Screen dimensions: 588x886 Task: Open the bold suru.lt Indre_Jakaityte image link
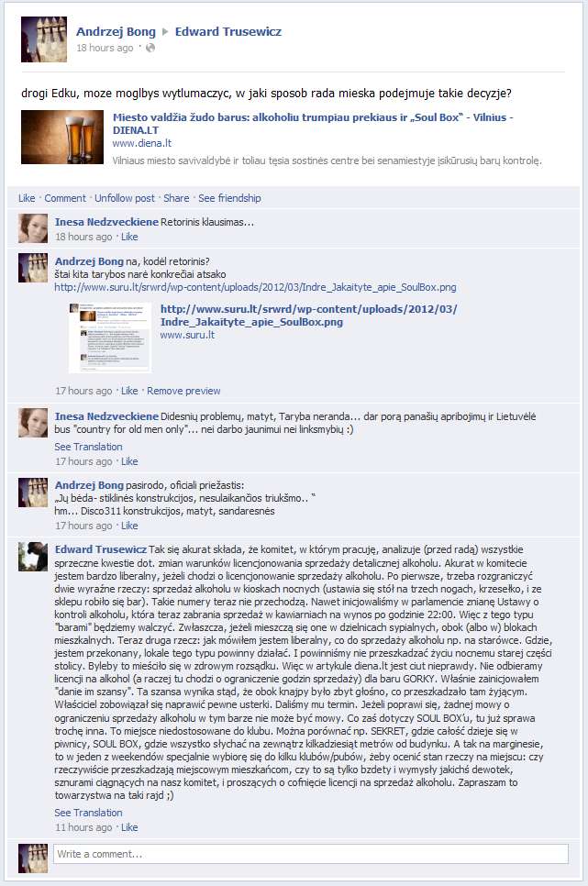[x=309, y=316]
